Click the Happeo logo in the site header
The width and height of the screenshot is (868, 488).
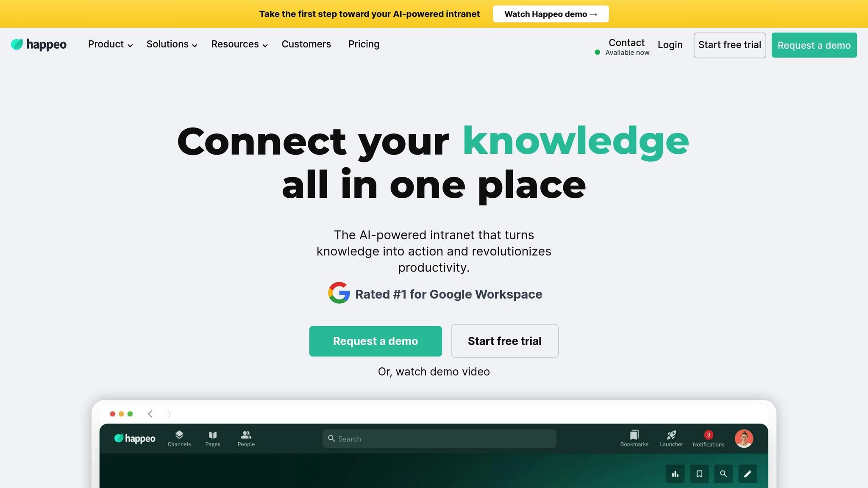pos(39,44)
